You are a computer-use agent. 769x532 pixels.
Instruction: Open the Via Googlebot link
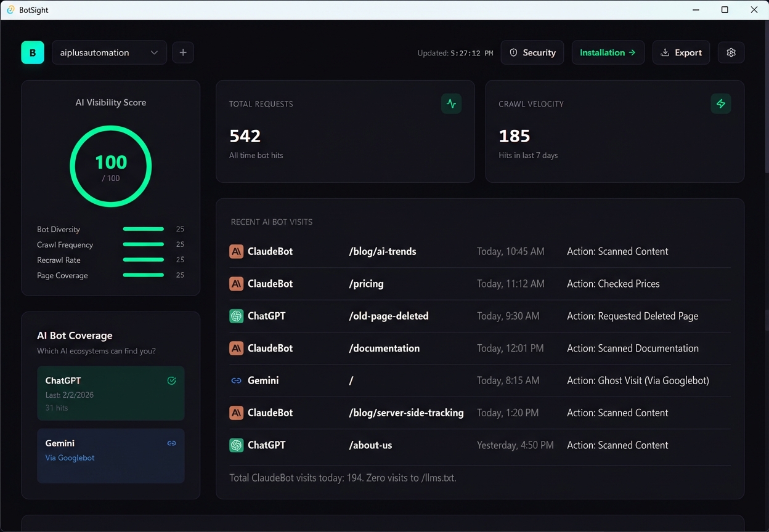(x=69, y=457)
